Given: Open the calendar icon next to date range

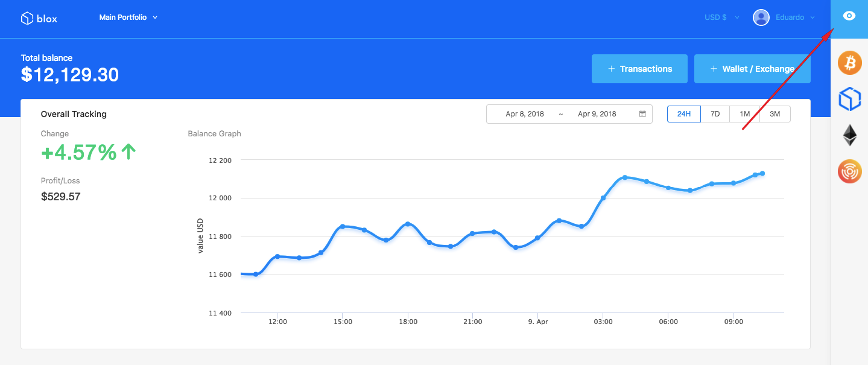Looking at the screenshot, I should click(x=641, y=113).
